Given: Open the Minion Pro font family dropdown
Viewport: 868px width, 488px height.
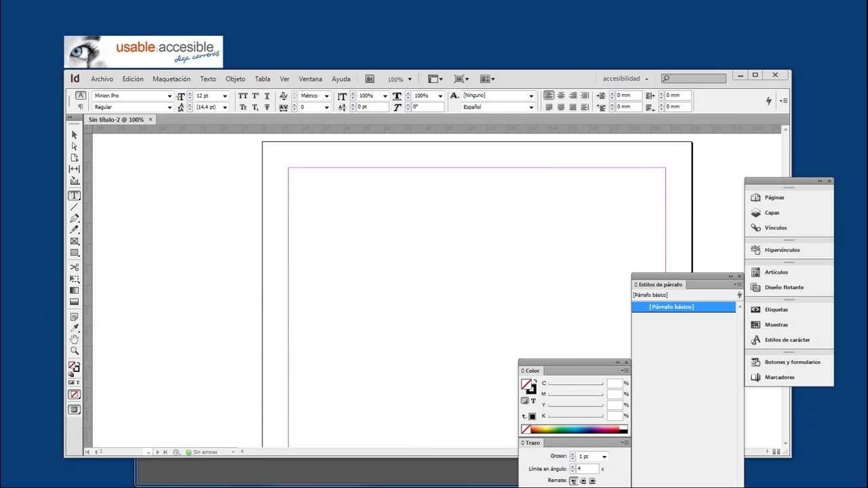Looking at the screenshot, I should pyautogui.click(x=170, y=96).
